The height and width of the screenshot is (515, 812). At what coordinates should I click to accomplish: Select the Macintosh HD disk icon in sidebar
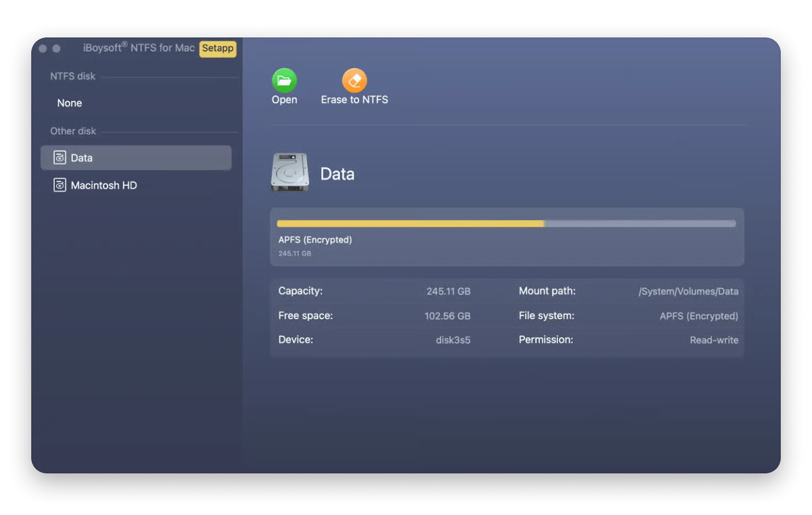click(x=60, y=185)
